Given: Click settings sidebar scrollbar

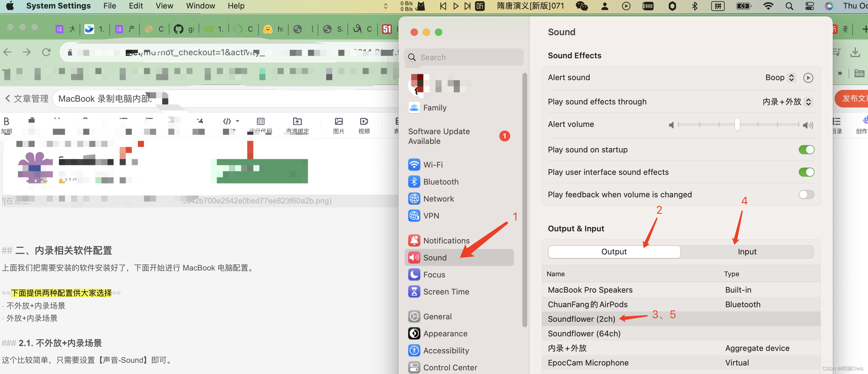Looking at the screenshot, I should (524, 199).
